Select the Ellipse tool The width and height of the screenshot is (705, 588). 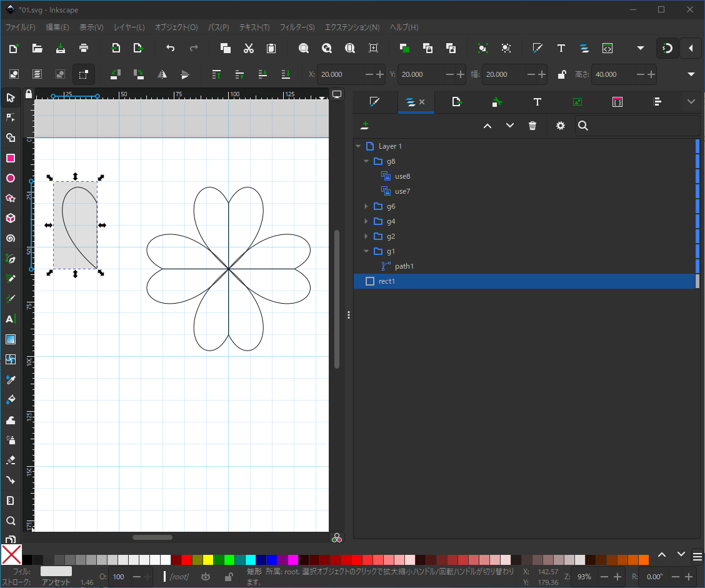[x=11, y=179]
